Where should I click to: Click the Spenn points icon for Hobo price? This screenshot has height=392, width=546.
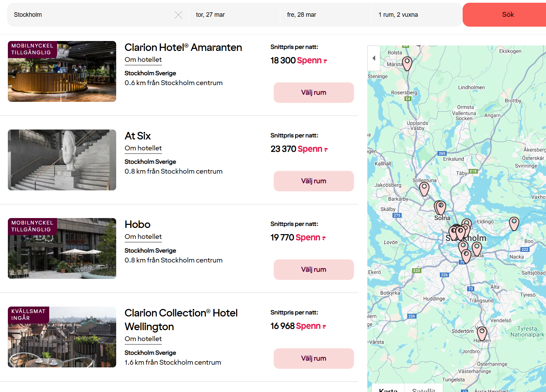click(324, 238)
